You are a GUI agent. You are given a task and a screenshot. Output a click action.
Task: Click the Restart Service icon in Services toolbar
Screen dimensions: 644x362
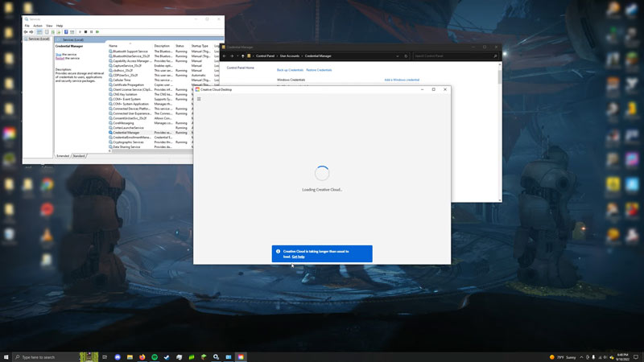pos(97,32)
